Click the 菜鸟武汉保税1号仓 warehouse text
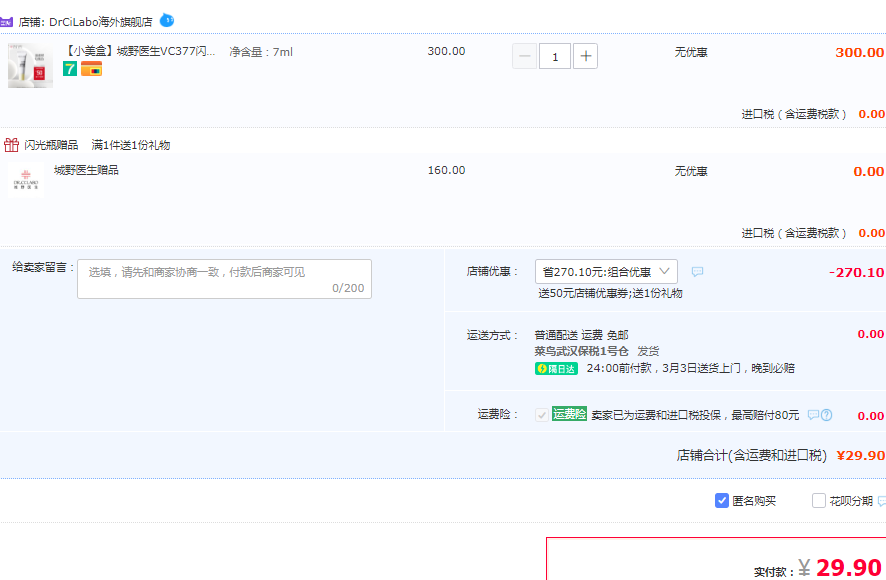The width and height of the screenshot is (886, 580). click(x=581, y=351)
